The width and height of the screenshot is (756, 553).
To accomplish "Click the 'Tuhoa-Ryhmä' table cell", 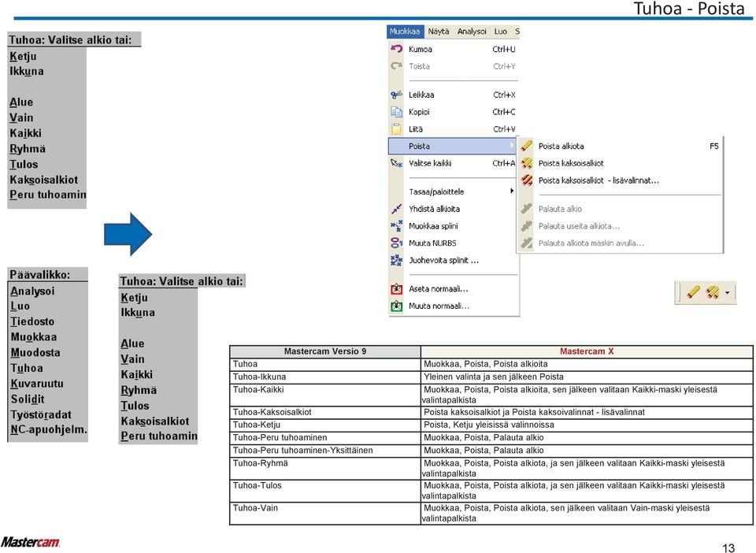I will [x=325, y=468].
